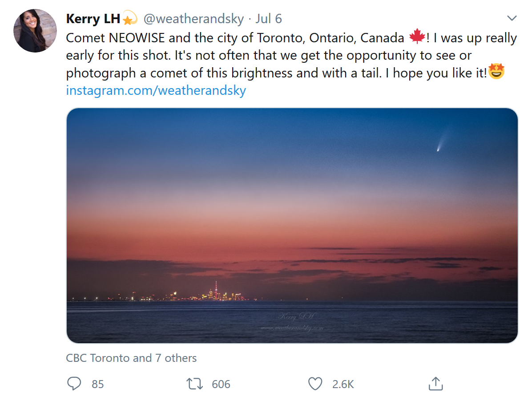
Task: Click the shooting star emoji beside Kerry LH
Action: click(129, 19)
